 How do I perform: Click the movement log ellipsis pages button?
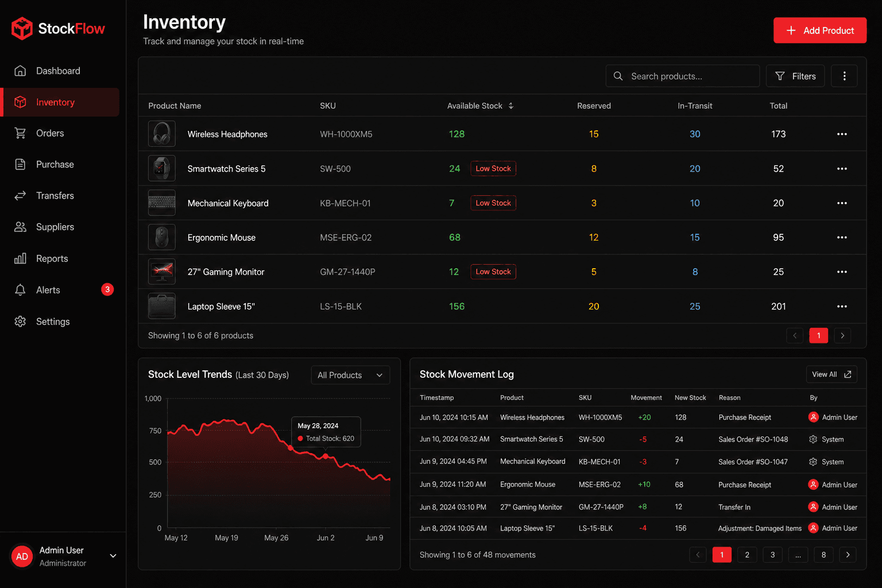click(798, 555)
